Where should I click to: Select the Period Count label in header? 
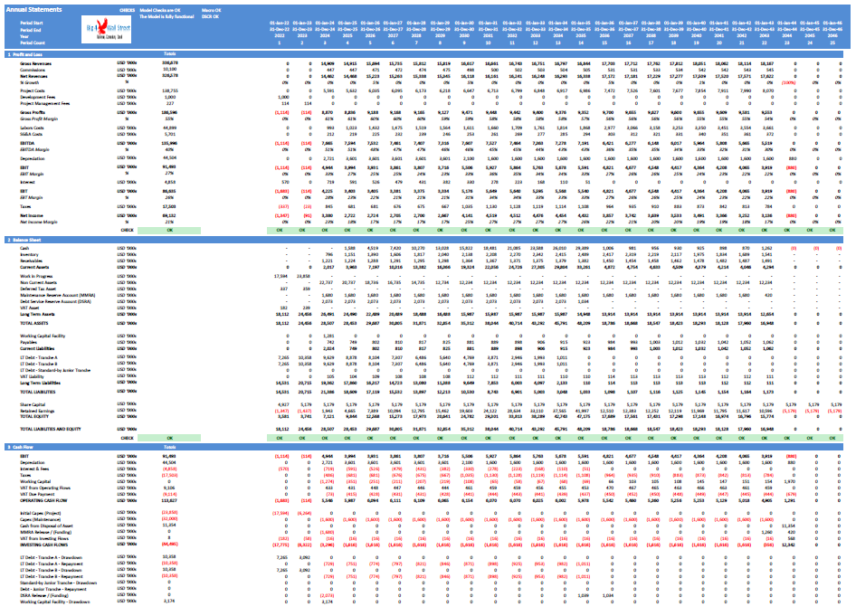coord(33,43)
